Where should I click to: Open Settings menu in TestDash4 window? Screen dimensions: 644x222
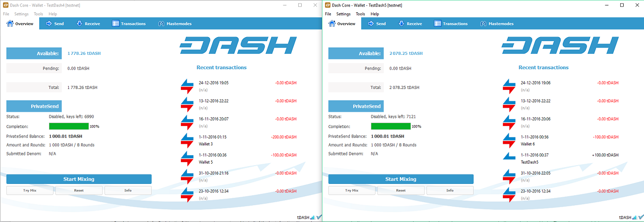[x=21, y=14]
